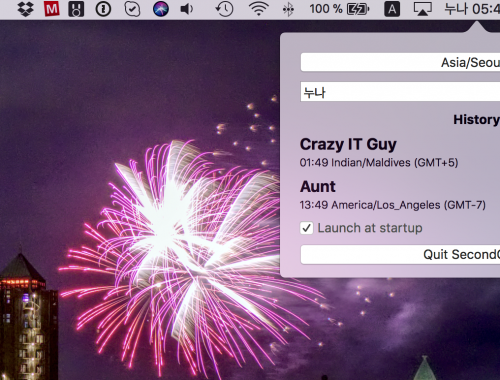Viewport: 500px width, 380px height.
Task: Open the battery status 100 % menu
Action: pyautogui.click(x=339, y=9)
